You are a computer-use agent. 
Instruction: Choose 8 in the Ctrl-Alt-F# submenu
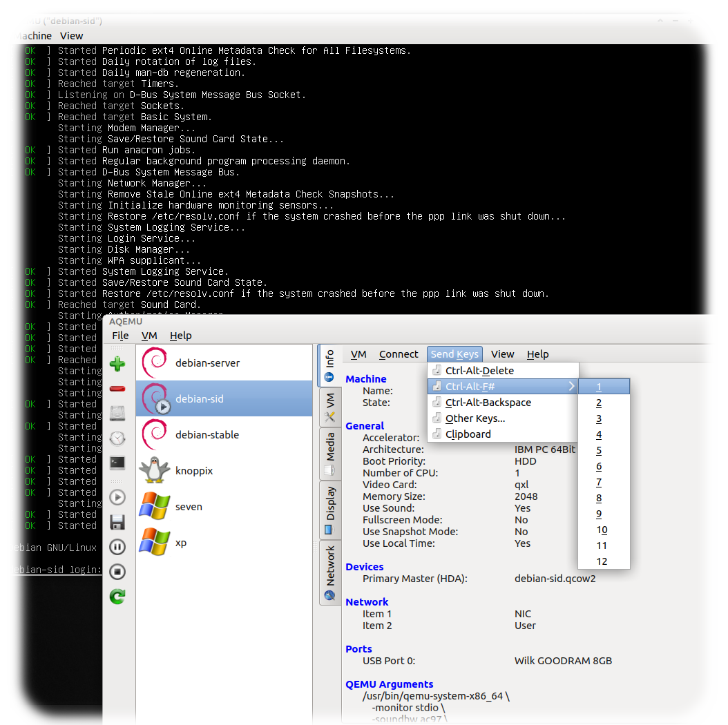[604, 498]
